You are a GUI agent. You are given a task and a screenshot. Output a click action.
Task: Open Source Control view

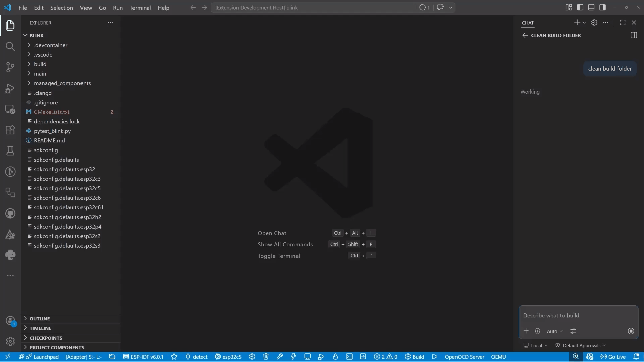pos(10,67)
